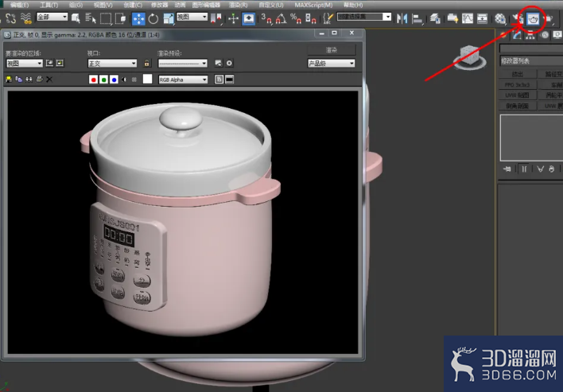
Task: Open the 编辑(E) menu
Action: pyautogui.click(x=19, y=5)
